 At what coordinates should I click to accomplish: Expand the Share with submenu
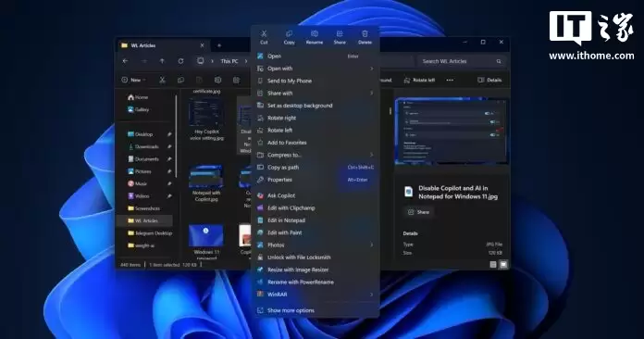(371, 94)
